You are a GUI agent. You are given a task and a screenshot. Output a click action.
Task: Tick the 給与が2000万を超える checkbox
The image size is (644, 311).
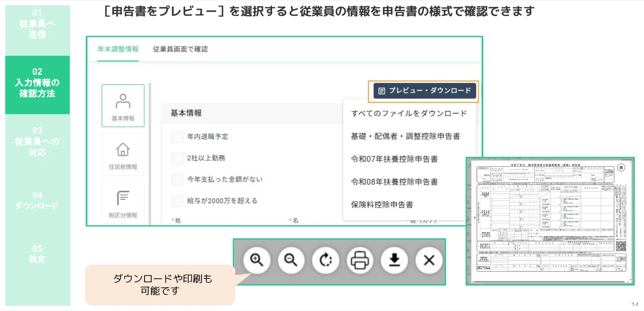177,201
